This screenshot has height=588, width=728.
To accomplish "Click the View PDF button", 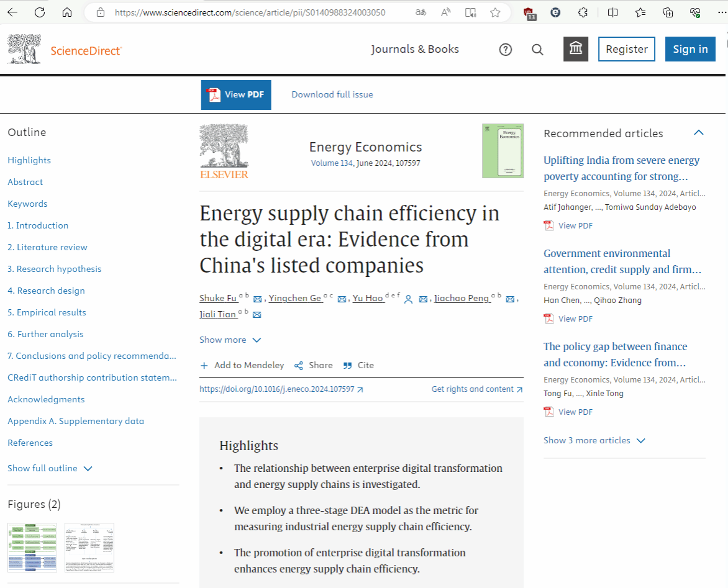I will point(236,95).
